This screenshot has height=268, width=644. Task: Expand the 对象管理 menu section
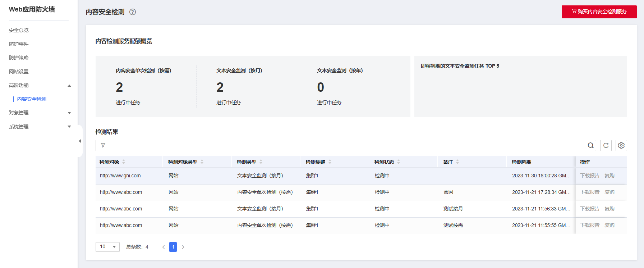[x=69, y=113]
